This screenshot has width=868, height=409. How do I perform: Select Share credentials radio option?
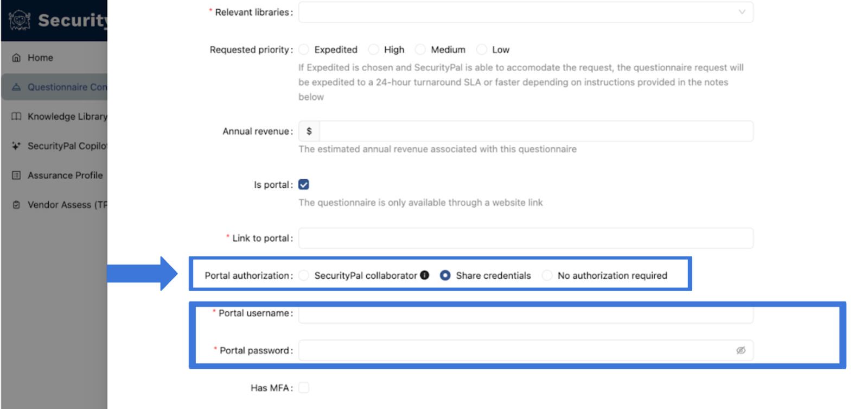(445, 275)
